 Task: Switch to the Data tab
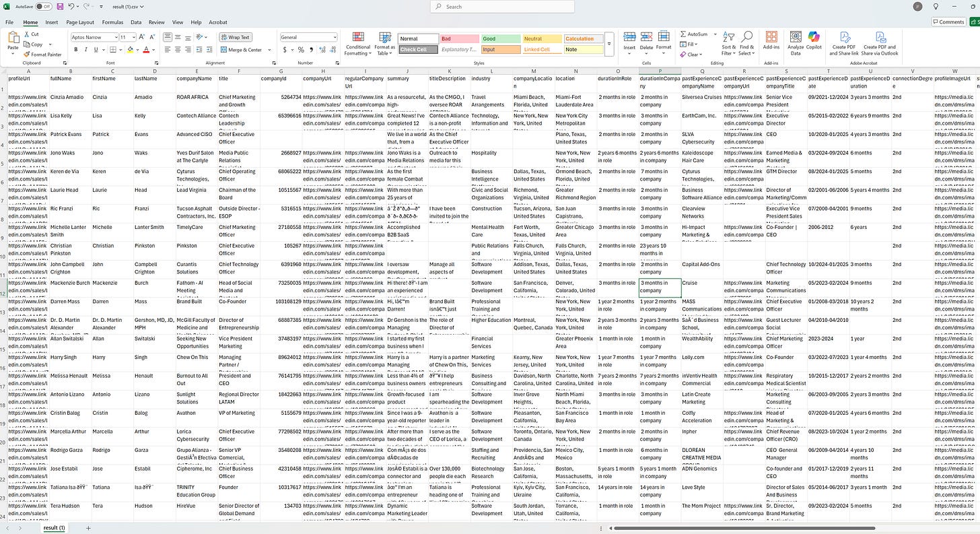pyautogui.click(x=136, y=22)
